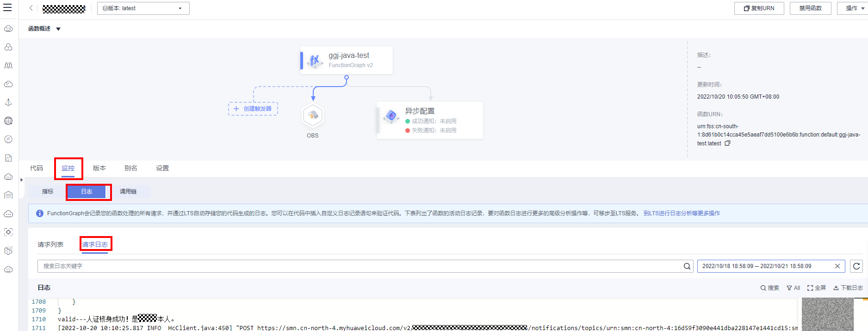Click the three-circles cluster sidebar icon
Viewport: 868px width, 331px height.
(x=8, y=47)
